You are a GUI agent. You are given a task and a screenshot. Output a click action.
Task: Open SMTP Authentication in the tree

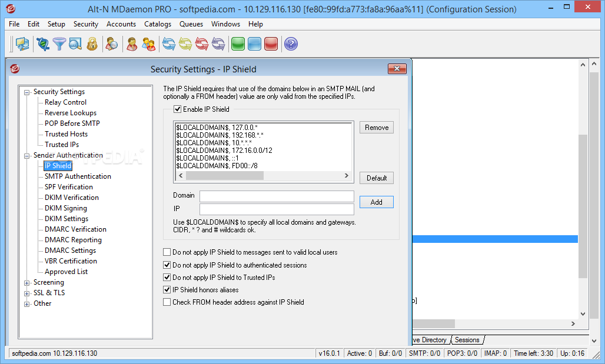(78, 176)
